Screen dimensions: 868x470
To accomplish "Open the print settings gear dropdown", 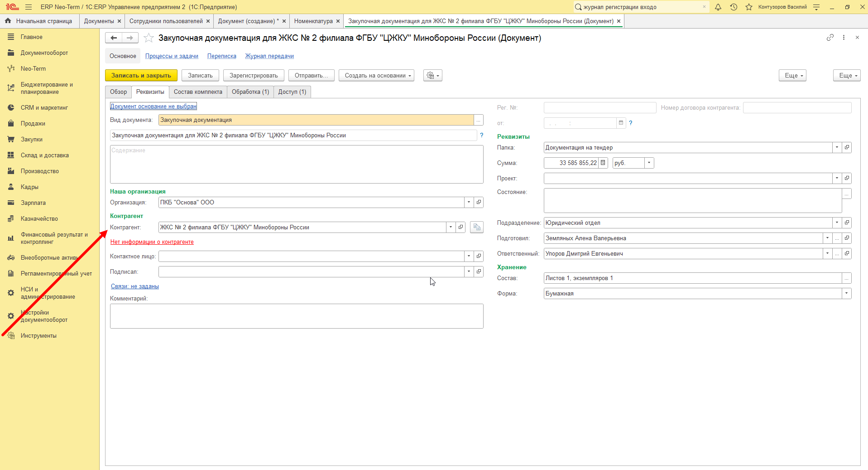I will 433,76.
